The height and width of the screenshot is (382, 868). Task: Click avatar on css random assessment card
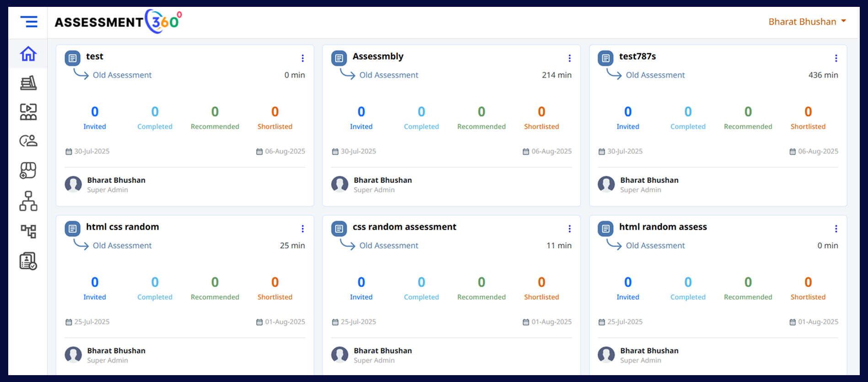click(340, 355)
